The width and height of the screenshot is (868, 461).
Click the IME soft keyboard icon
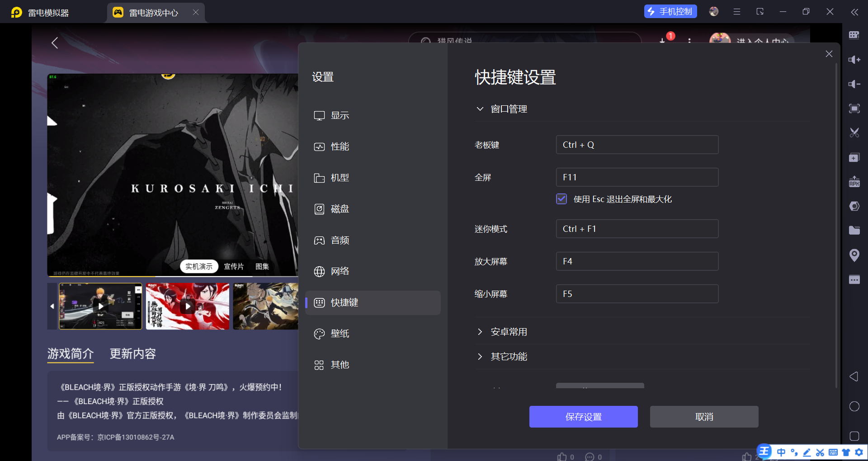click(833, 452)
